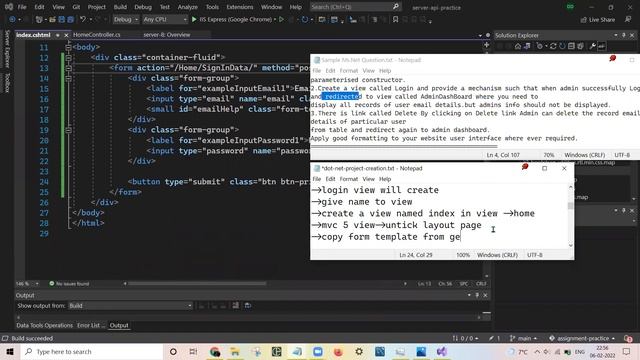Click the Save All toolbar icon
This screenshot has height=360, width=640.
click(x=70, y=19)
